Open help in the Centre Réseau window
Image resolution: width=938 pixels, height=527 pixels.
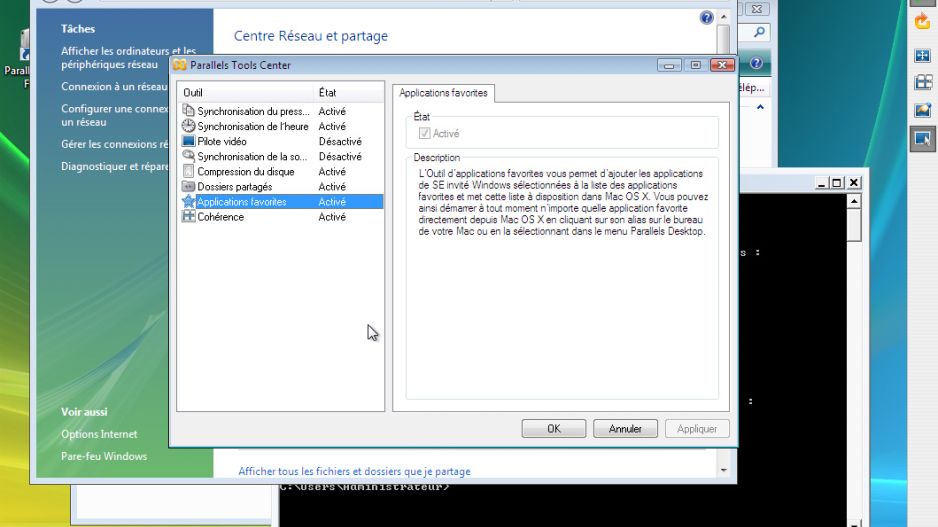[706, 17]
